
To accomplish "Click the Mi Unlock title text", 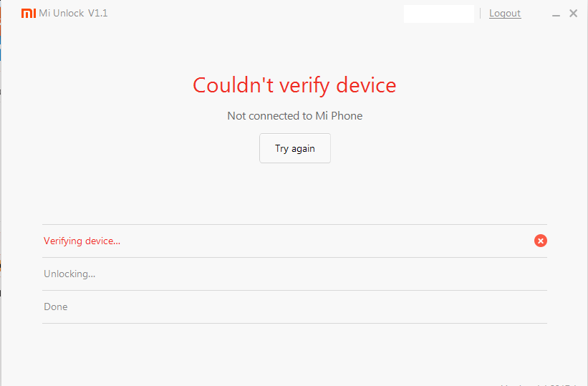I will click(62, 14).
